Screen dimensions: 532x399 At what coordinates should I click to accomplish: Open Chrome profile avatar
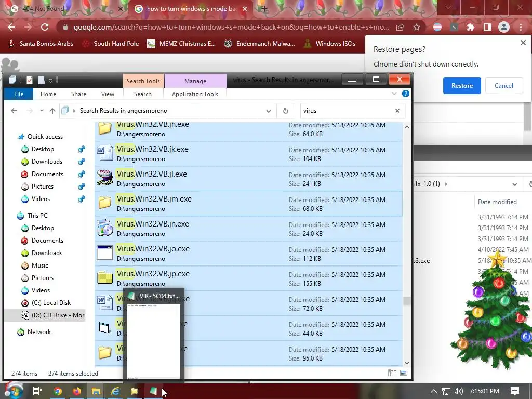504,27
